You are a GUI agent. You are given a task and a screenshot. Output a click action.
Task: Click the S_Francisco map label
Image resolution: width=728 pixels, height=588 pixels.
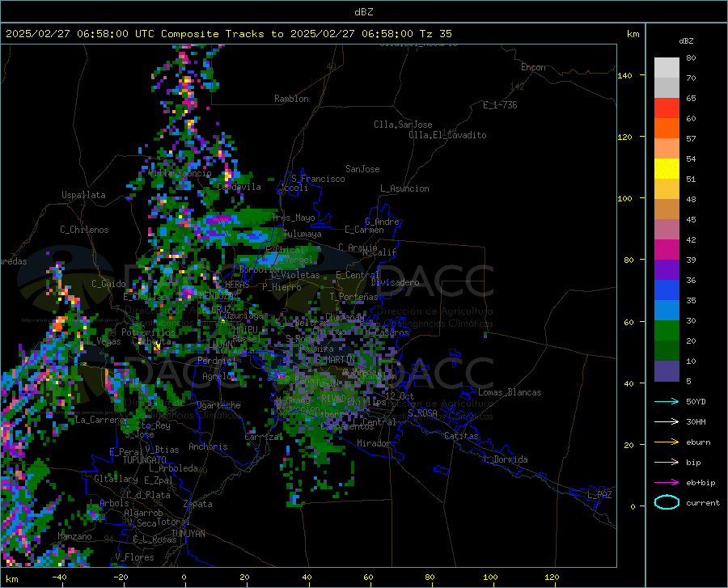pos(318,179)
